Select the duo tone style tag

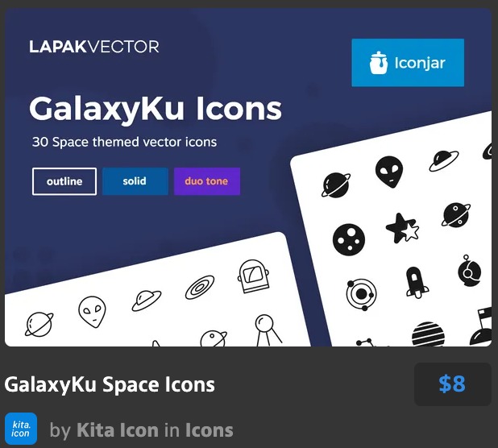point(207,181)
